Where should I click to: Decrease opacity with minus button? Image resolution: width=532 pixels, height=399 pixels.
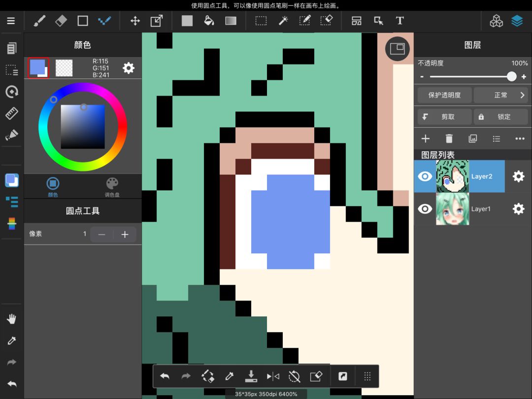pyautogui.click(x=422, y=77)
